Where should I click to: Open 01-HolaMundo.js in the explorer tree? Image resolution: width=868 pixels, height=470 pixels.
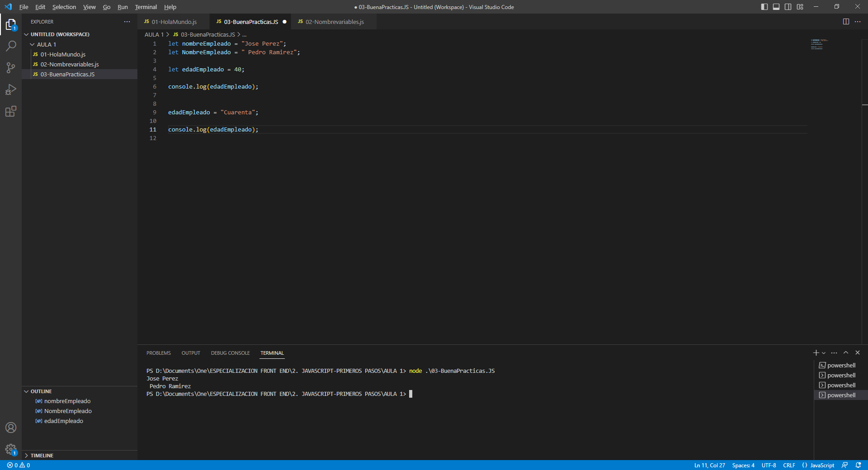pos(63,54)
